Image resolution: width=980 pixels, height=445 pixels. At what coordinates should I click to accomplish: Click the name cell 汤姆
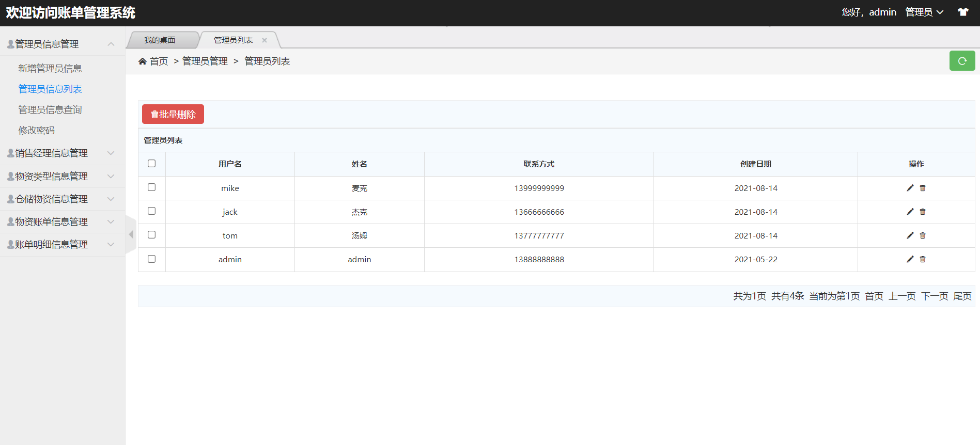click(360, 235)
